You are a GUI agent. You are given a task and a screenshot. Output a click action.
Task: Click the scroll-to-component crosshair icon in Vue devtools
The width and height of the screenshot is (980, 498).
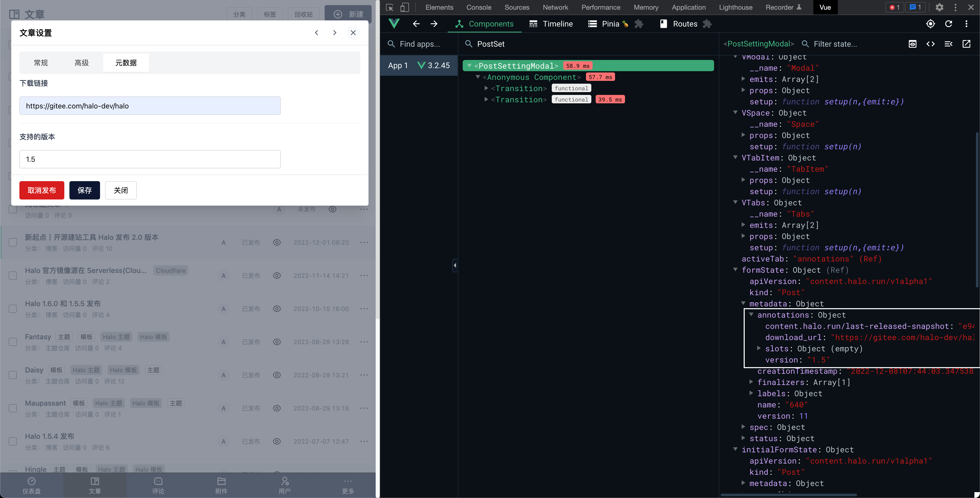(x=930, y=23)
